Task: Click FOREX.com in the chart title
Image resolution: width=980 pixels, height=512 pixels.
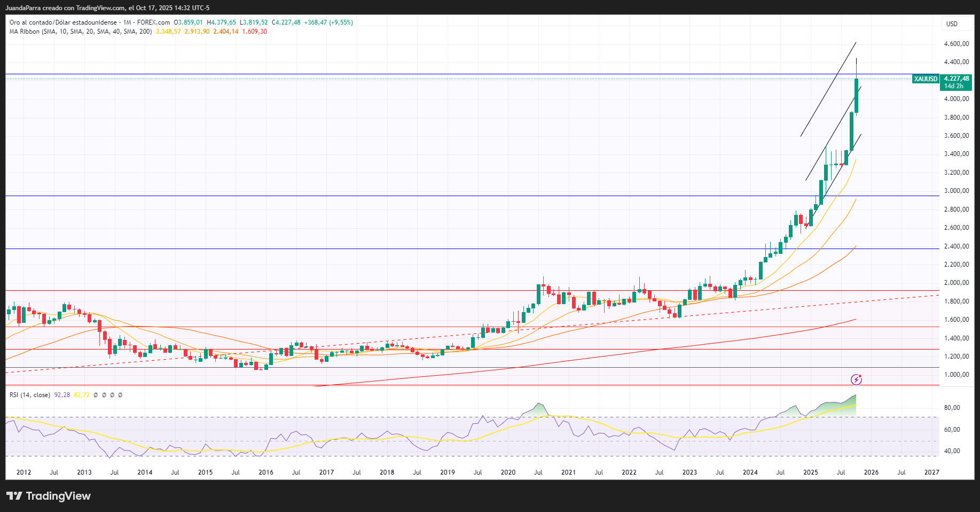Action: click(153, 22)
